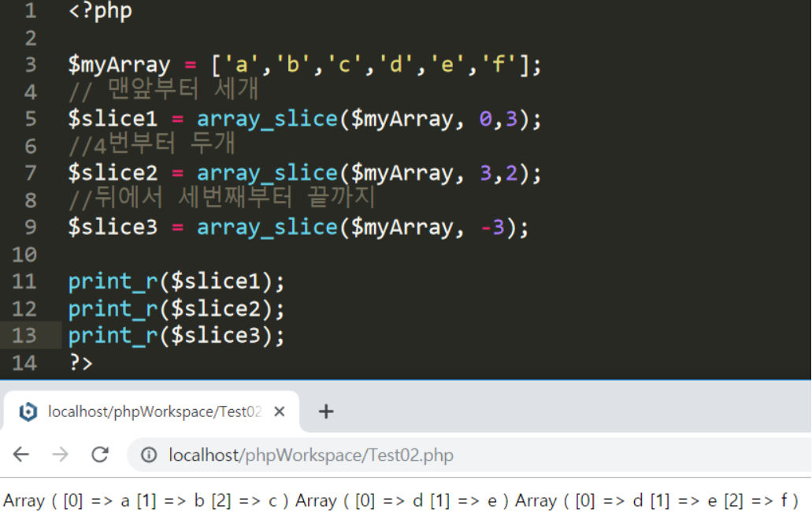Click $slice2 variable on line 7
Image resolution: width=812 pixels, height=521 pixels.
coord(113,173)
